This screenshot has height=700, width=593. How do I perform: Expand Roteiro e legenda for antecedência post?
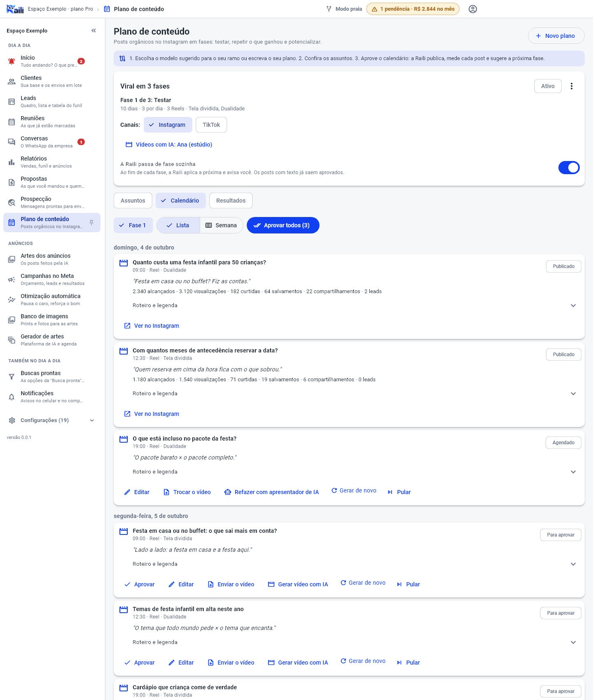coord(354,394)
